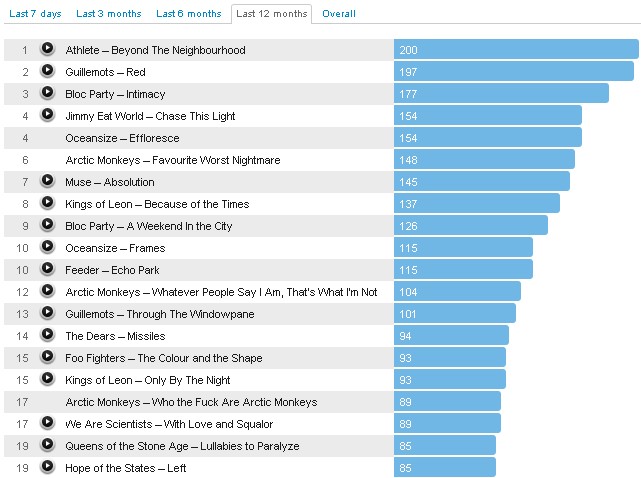Click the 101 plays bar
The height and width of the screenshot is (478, 641).
coord(455,314)
